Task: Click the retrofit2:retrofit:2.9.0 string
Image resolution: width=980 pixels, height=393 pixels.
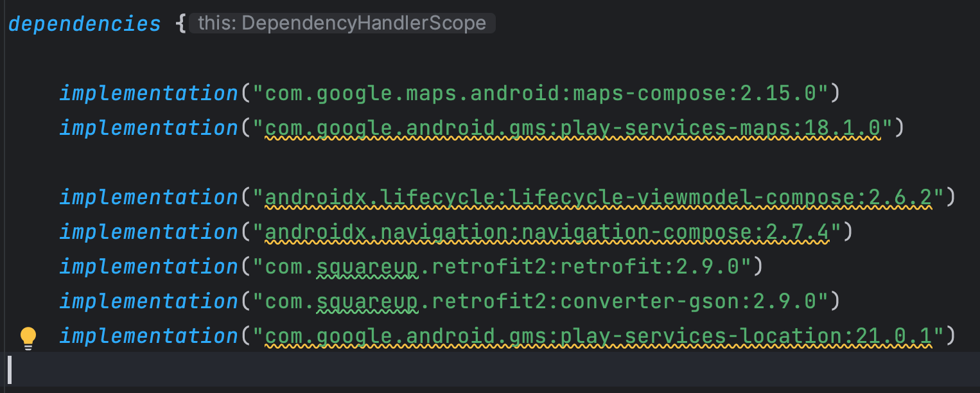Action: tap(502, 266)
